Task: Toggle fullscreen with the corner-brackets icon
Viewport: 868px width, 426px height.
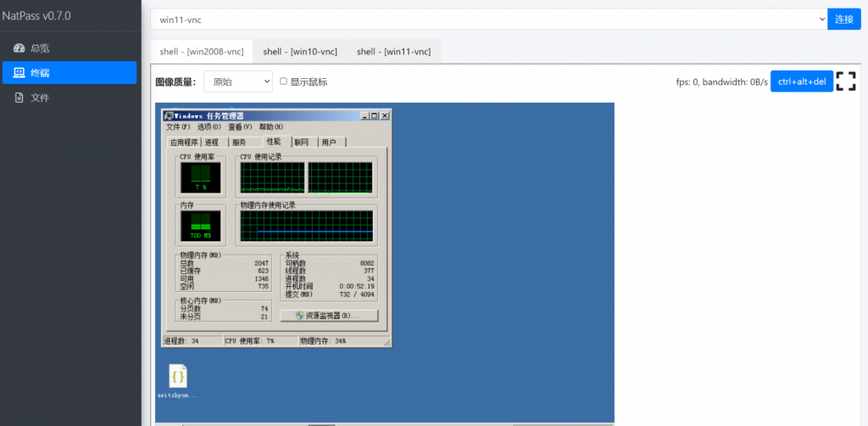Action: [846, 81]
